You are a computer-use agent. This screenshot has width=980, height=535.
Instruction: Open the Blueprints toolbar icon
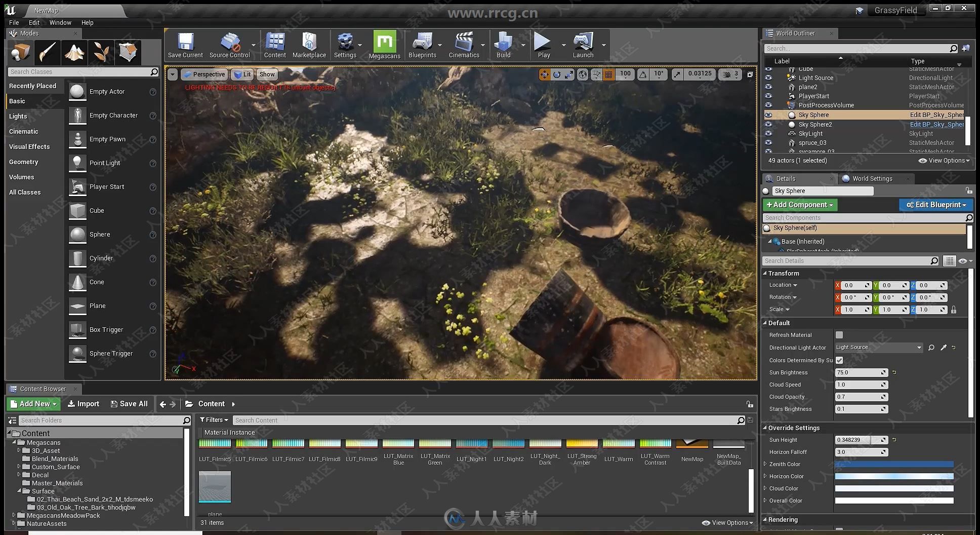click(x=422, y=45)
